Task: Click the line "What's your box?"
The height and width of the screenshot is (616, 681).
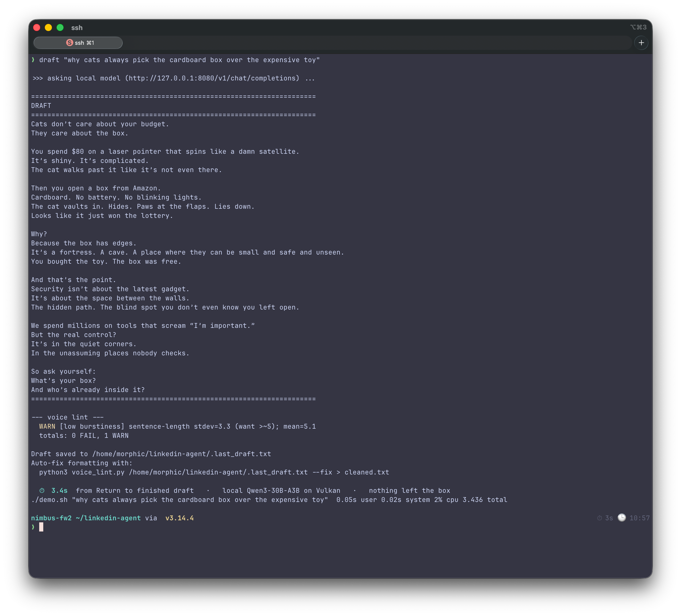Action: pyautogui.click(x=64, y=381)
